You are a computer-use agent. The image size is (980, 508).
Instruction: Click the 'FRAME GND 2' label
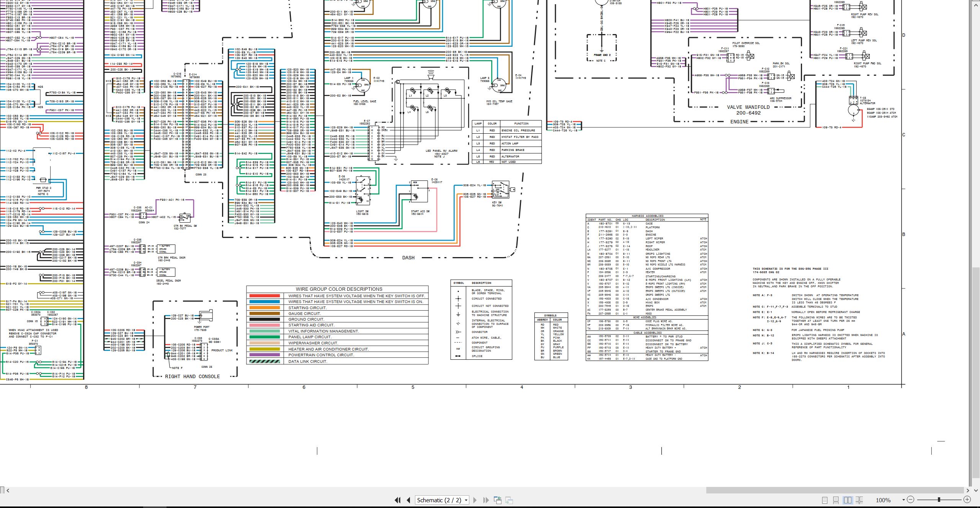[602, 55]
